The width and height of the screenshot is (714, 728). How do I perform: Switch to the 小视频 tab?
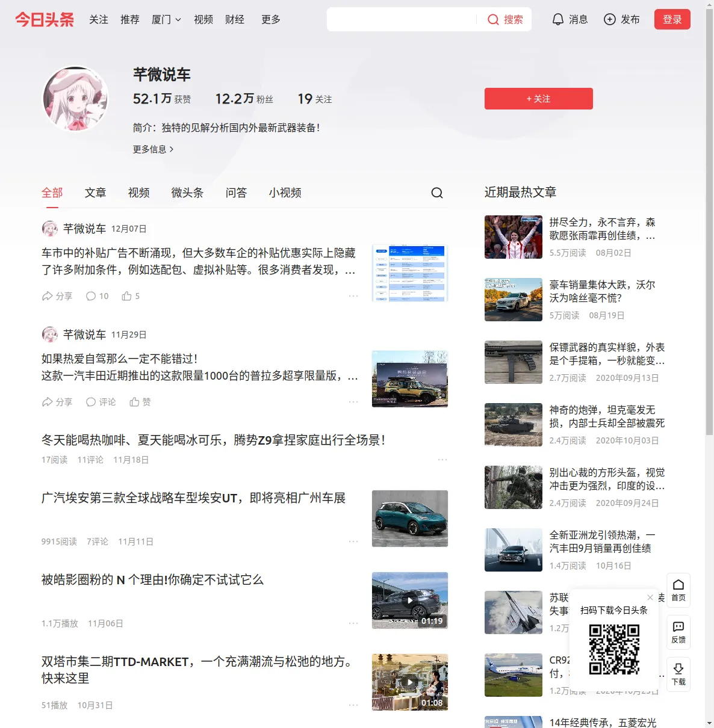click(285, 193)
